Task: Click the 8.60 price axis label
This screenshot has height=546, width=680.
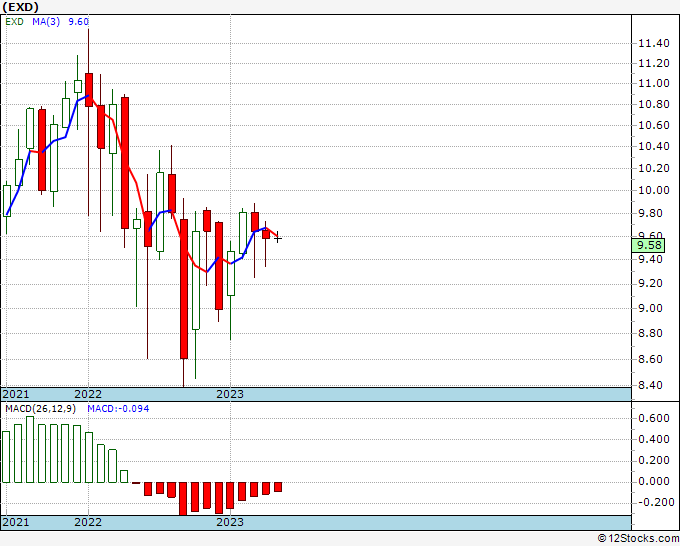Action: (x=651, y=359)
